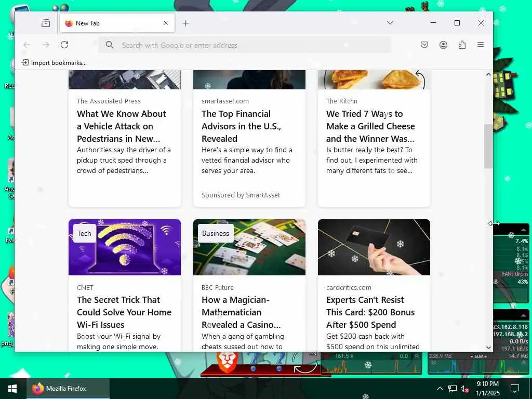Image resolution: width=532 pixels, height=399 pixels.
Task: Open the Action Center notifications icon
Action: [515, 389]
